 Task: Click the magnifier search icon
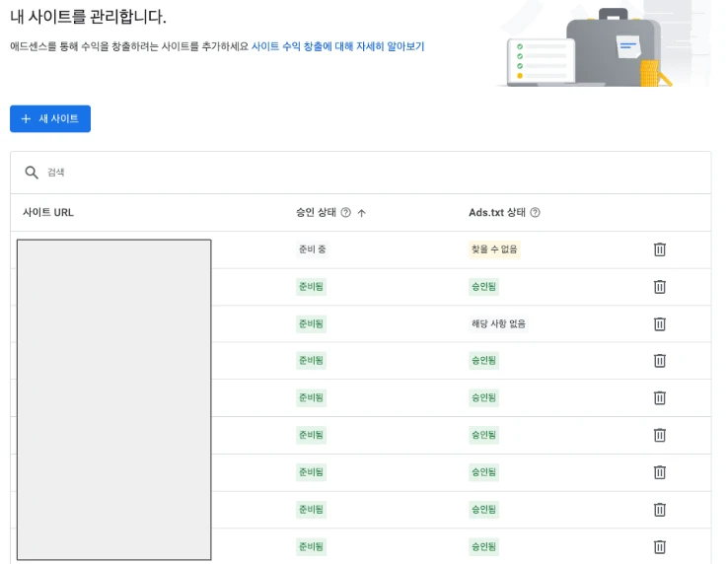pyautogui.click(x=32, y=173)
